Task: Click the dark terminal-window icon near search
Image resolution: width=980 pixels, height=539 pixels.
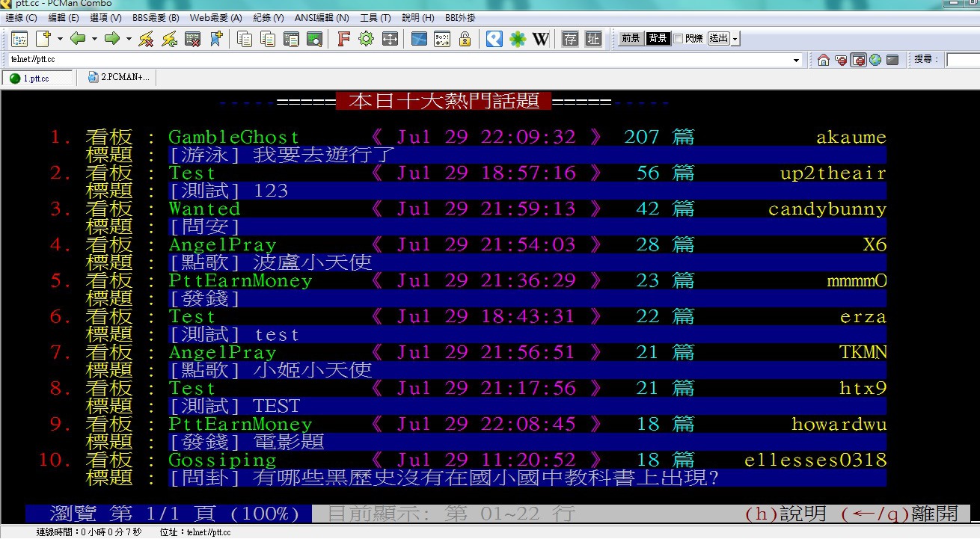Action: (x=892, y=60)
